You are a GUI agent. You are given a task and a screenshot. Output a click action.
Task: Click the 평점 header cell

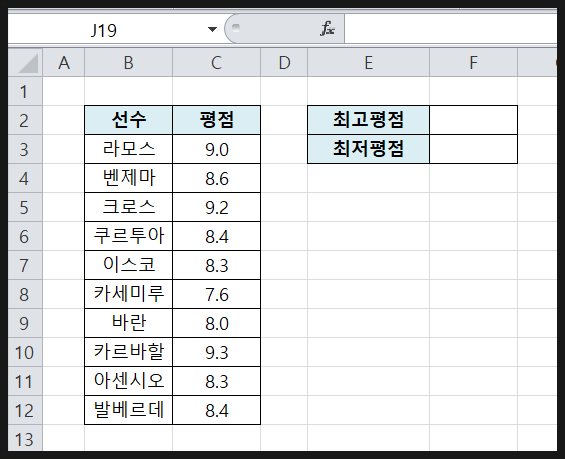pyautogui.click(x=217, y=120)
